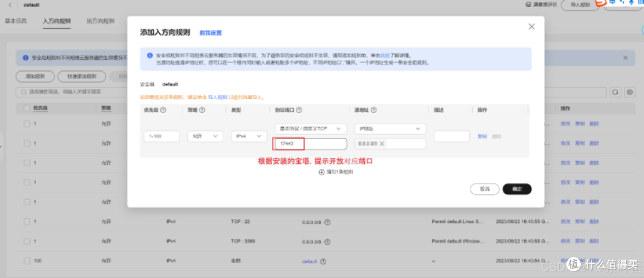Click 复制 for the TCP : 3389 rule
This screenshot has height=278, width=644.
click(x=580, y=242)
